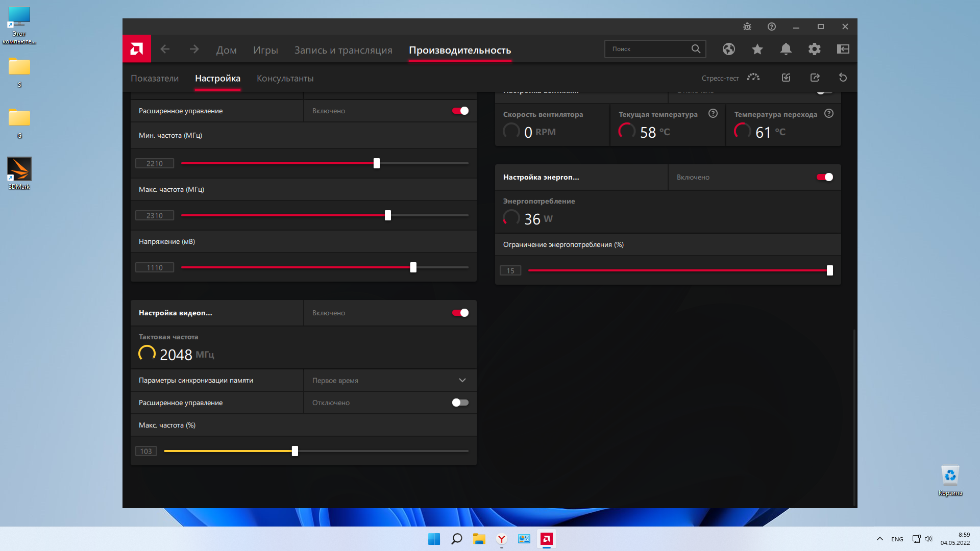
Task: Reset tuning with the undo arrow icon
Action: pyautogui.click(x=843, y=78)
